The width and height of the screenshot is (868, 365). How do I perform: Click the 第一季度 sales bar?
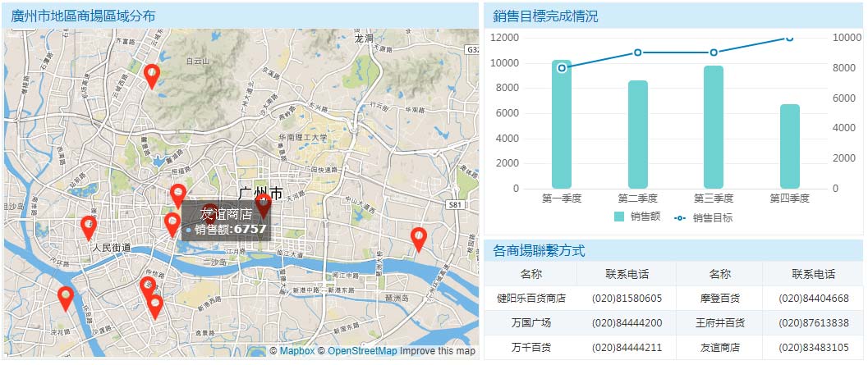(562, 125)
